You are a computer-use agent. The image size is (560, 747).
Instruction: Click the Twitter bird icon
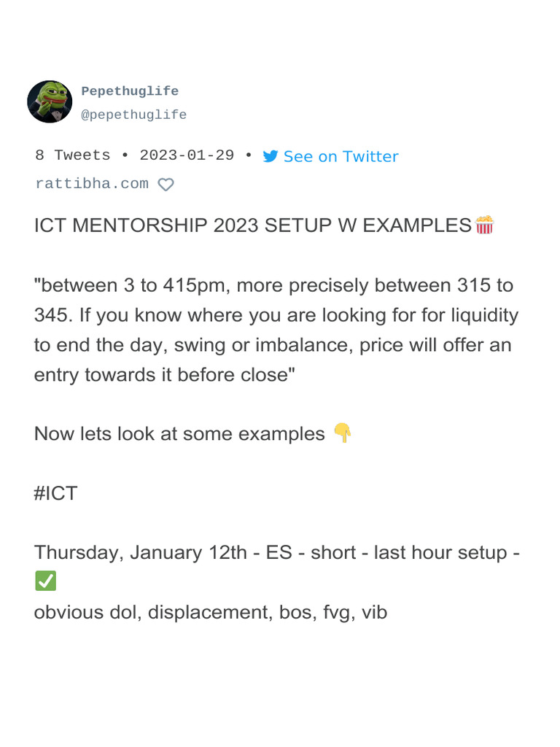pyautogui.click(x=270, y=156)
